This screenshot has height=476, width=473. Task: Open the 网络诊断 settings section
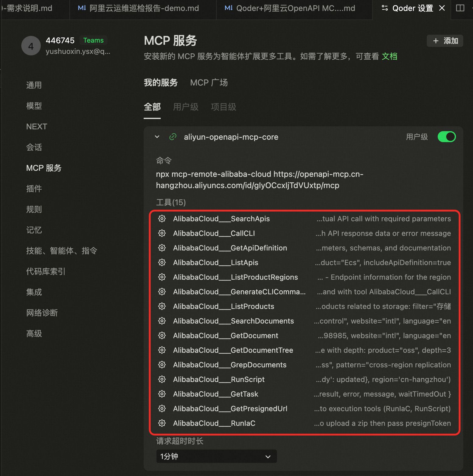[x=42, y=313]
